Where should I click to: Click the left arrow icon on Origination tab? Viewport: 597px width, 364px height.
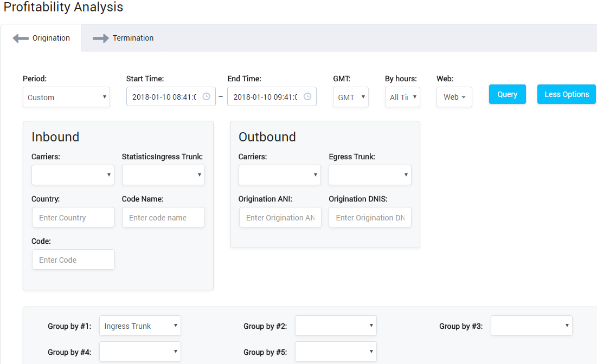pyautogui.click(x=21, y=37)
